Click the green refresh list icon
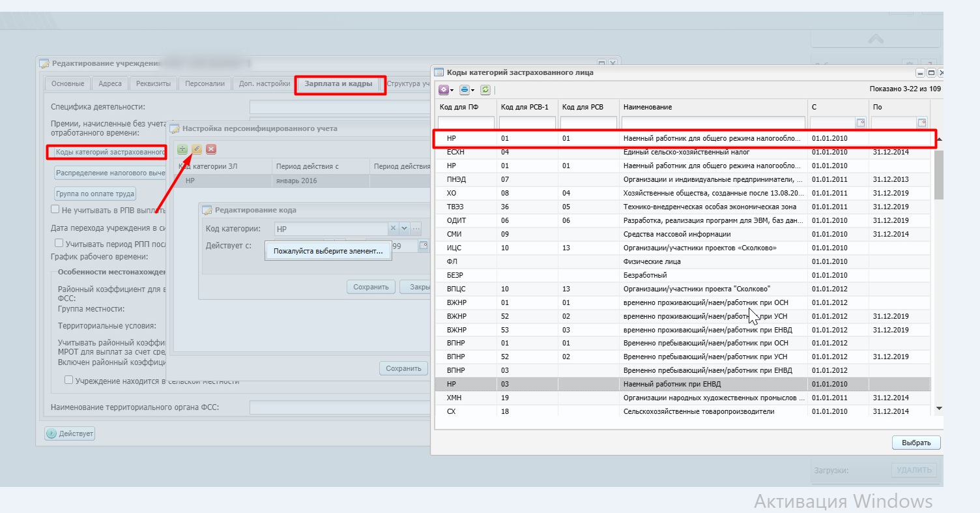This screenshot has width=980, height=513. tap(485, 90)
